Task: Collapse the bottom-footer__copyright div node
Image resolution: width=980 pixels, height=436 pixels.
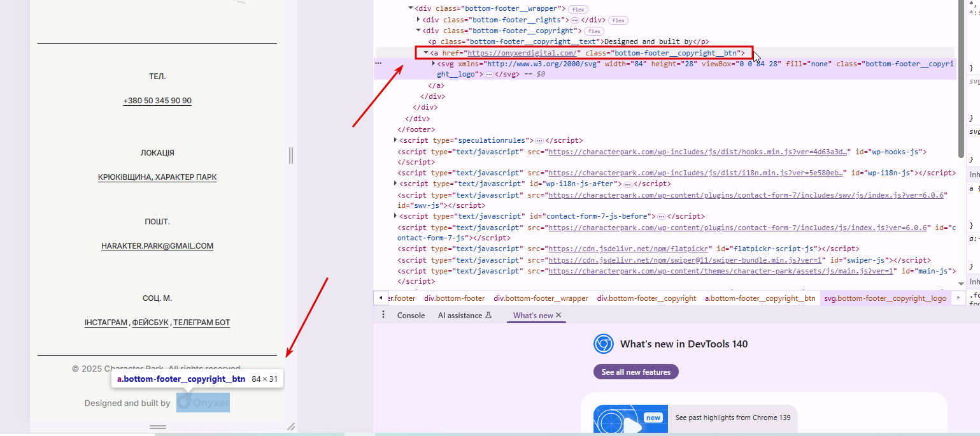Action: click(x=418, y=31)
